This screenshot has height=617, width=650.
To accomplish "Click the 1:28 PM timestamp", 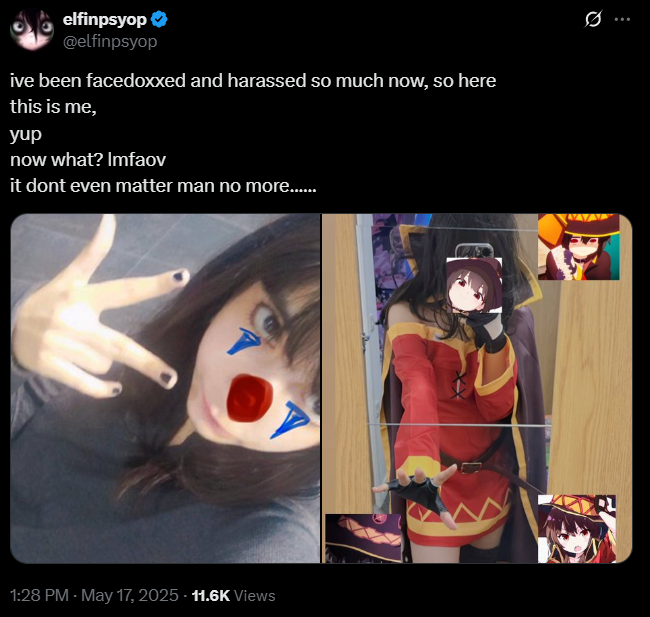I will [39, 595].
